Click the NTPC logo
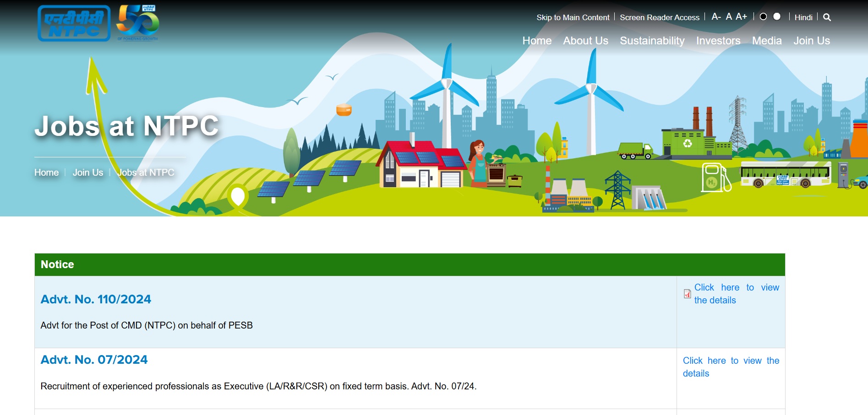 click(74, 23)
